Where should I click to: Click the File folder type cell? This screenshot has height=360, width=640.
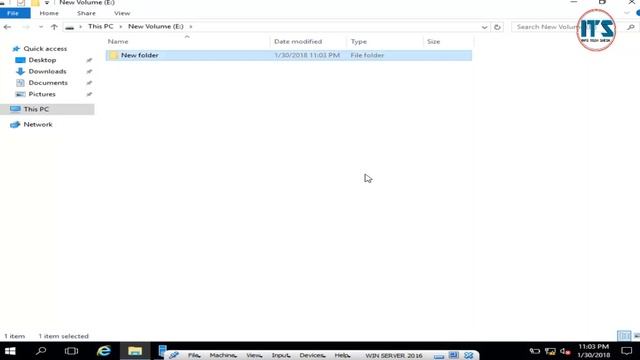coord(367,55)
